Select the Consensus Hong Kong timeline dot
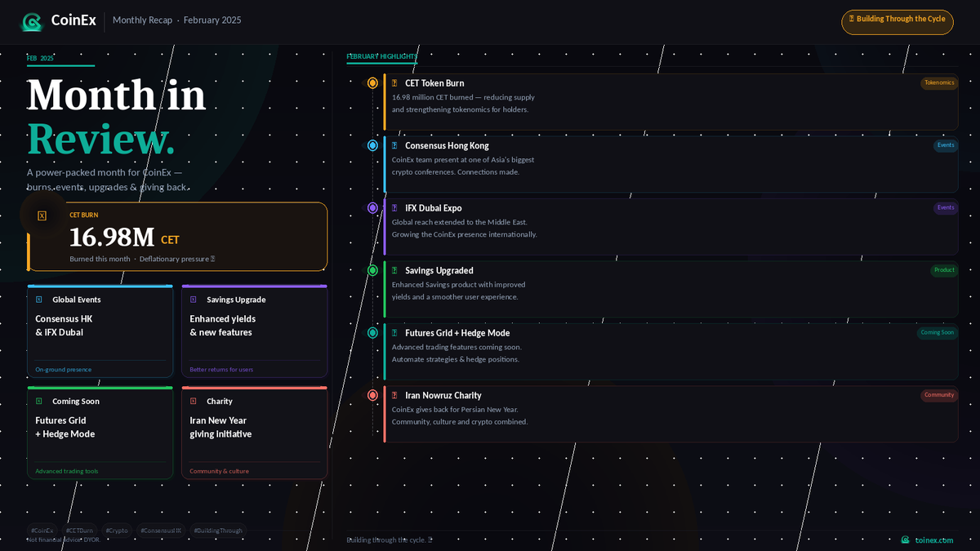 372,145
